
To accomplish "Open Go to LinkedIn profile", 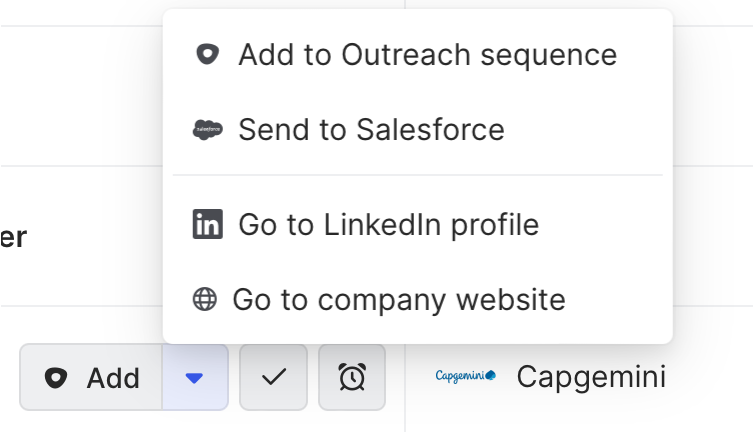I will click(388, 224).
